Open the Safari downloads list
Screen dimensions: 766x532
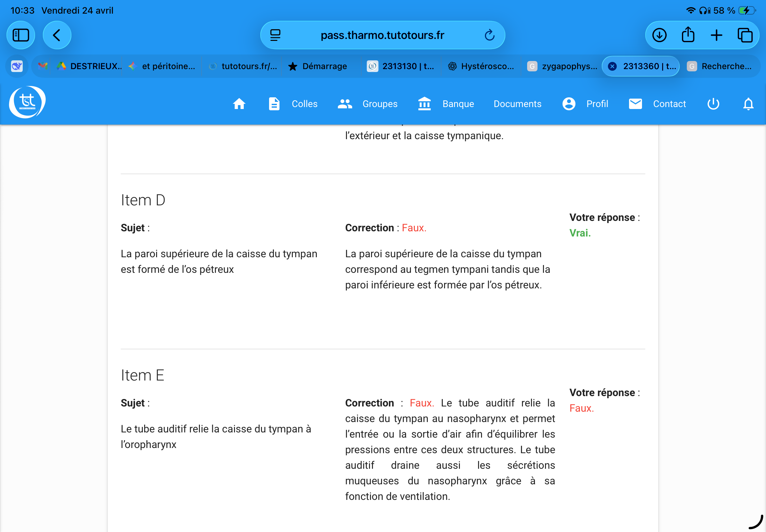click(x=659, y=35)
